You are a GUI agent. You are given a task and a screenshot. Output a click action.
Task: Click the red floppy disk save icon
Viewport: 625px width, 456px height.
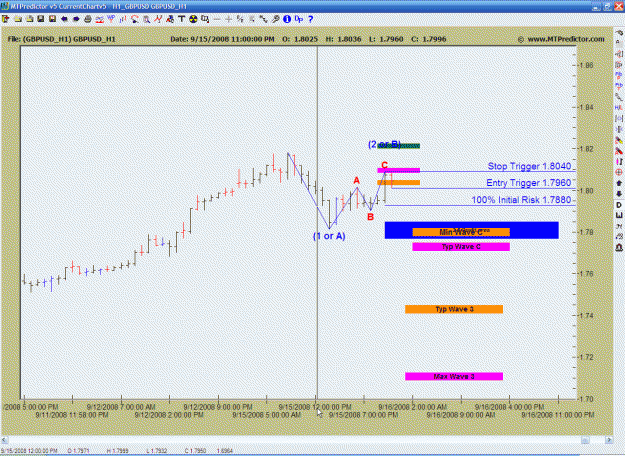point(52,19)
